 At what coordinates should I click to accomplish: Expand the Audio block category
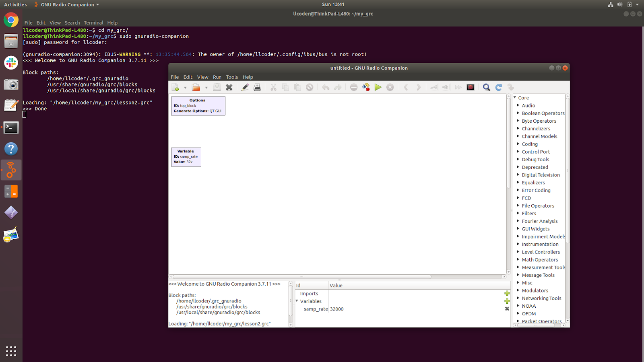518,105
